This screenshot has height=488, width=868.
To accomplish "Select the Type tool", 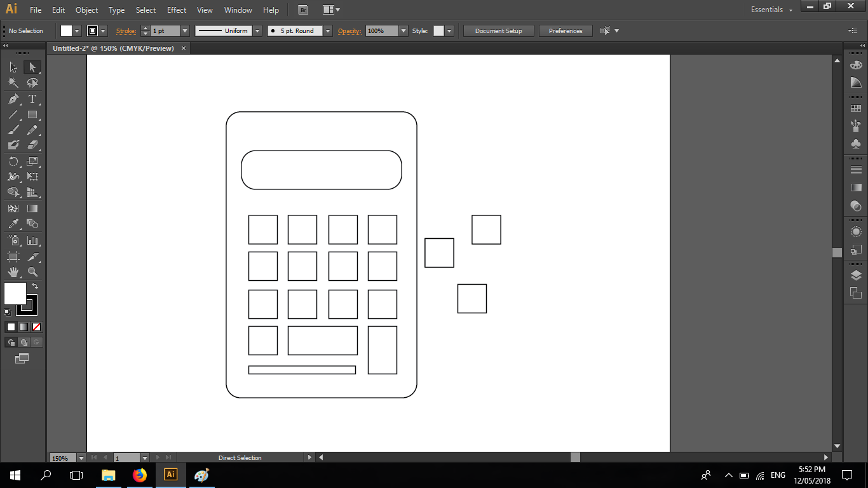I will [x=32, y=99].
